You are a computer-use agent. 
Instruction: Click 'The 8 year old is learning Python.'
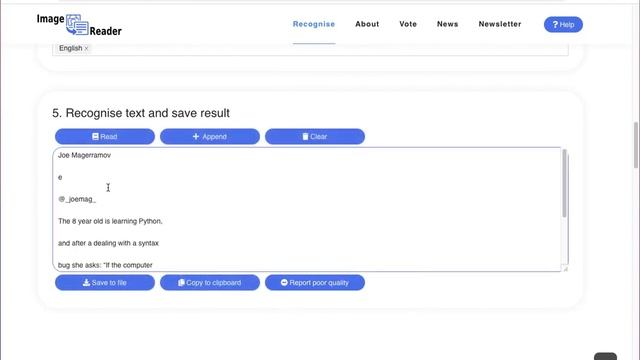pos(110,221)
